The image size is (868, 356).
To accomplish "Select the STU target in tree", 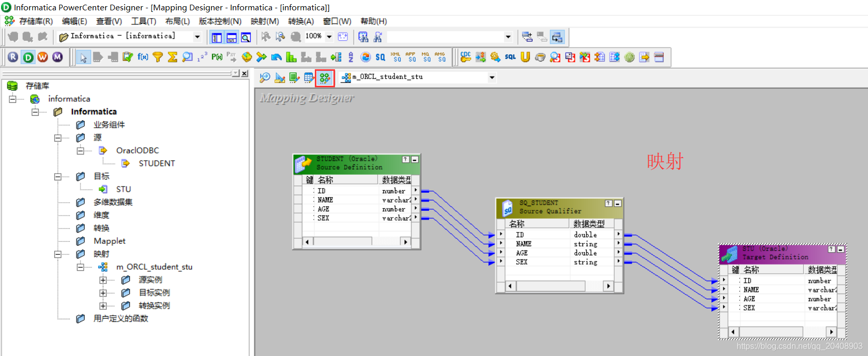I will pyautogui.click(x=124, y=189).
